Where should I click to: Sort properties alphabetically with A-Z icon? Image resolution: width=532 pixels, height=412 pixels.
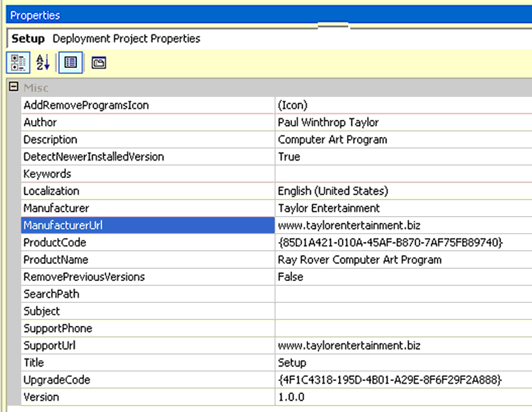(x=43, y=62)
